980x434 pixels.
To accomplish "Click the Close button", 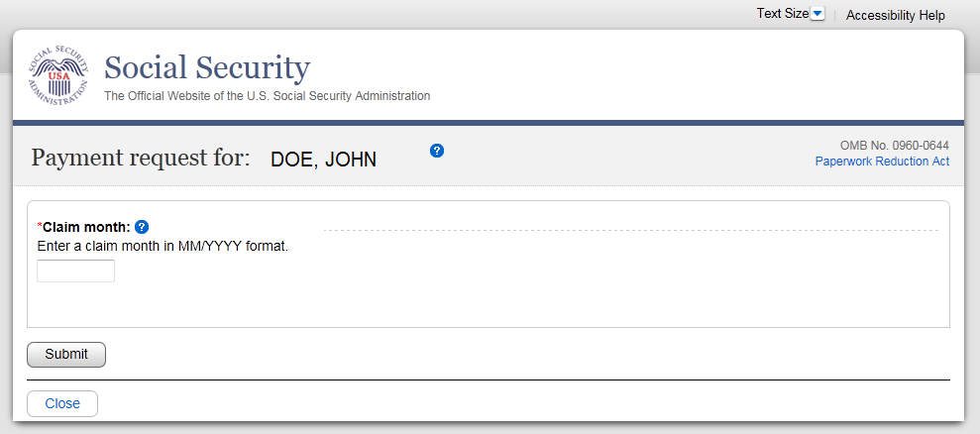I will [62, 403].
